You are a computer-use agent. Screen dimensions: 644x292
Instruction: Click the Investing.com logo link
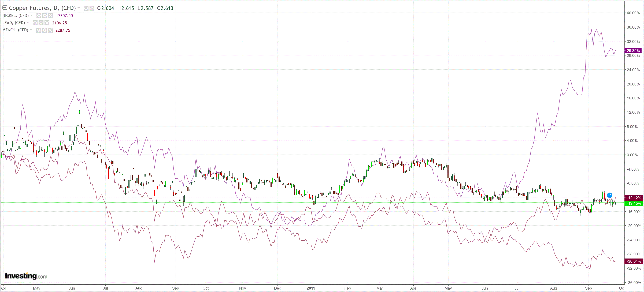26,276
